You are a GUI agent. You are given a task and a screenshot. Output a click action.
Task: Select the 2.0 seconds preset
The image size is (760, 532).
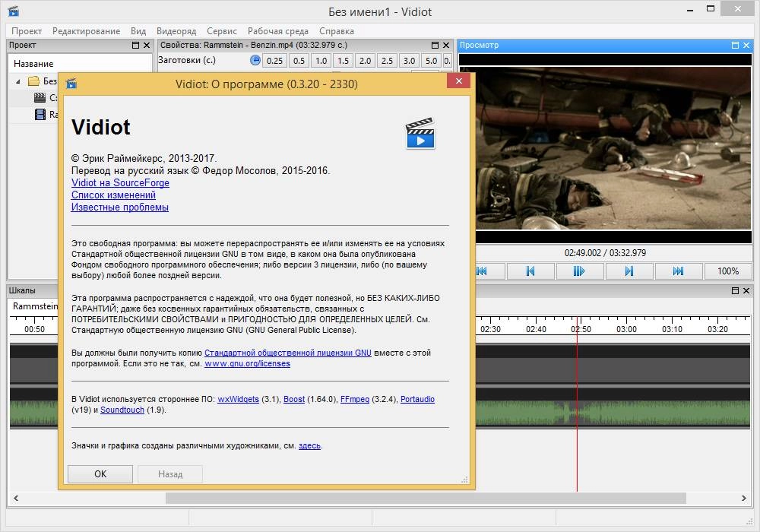coord(365,61)
